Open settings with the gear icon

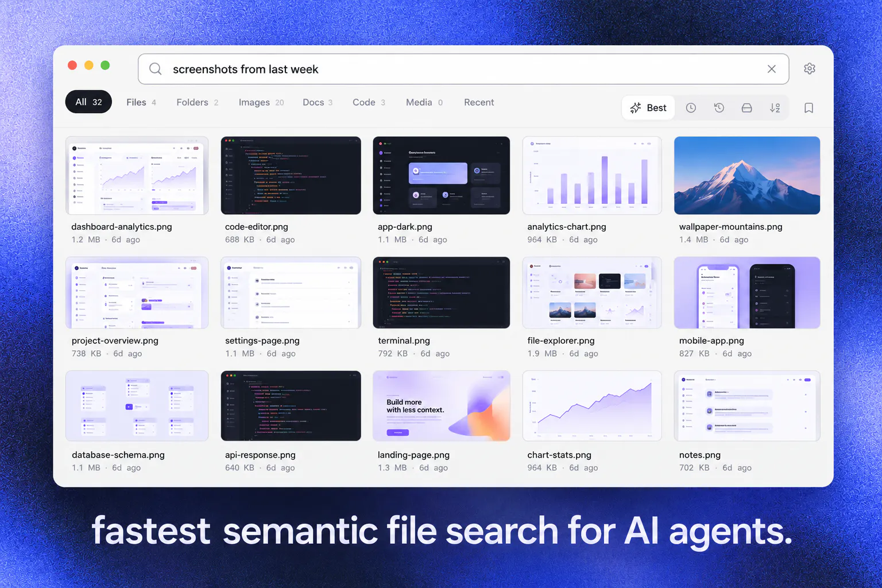click(x=810, y=69)
